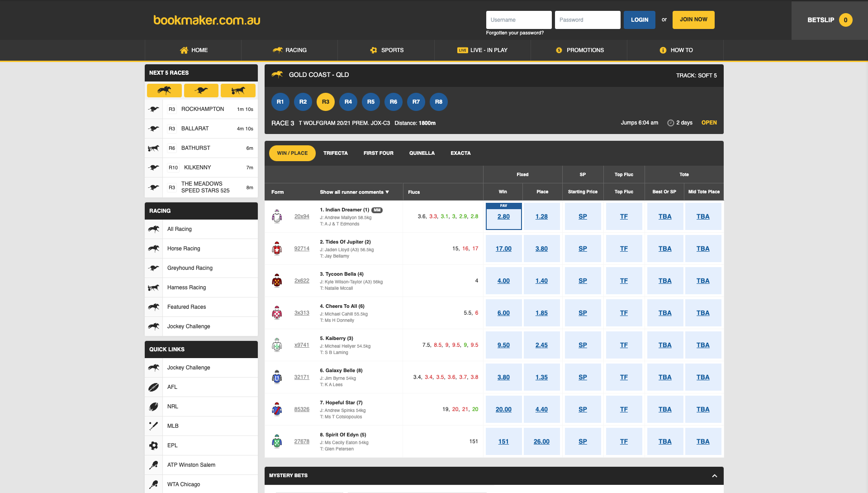Image resolution: width=868 pixels, height=493 pixels.
Task: Click the EPL soccer ball icon
Action: click(x=154, y=445)
